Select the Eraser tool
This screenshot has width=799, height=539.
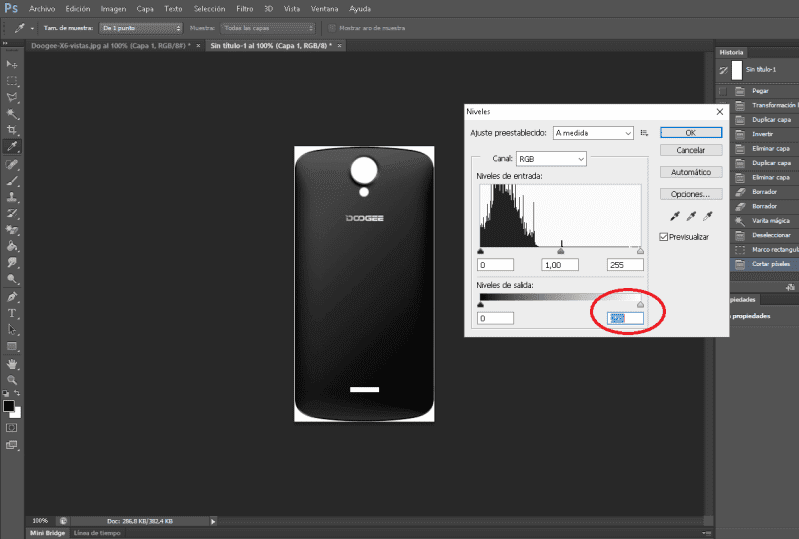pyautogui.click(x=12, y=230)
